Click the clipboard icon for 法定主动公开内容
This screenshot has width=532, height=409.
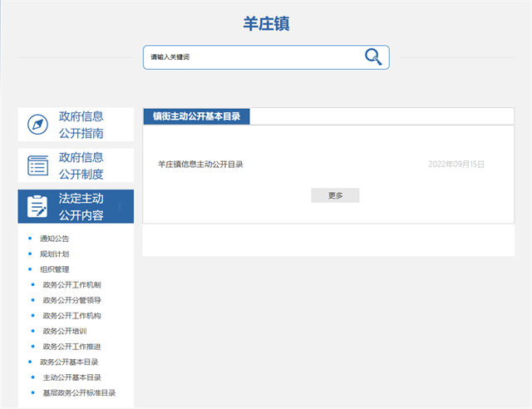[x=38, y=206]
